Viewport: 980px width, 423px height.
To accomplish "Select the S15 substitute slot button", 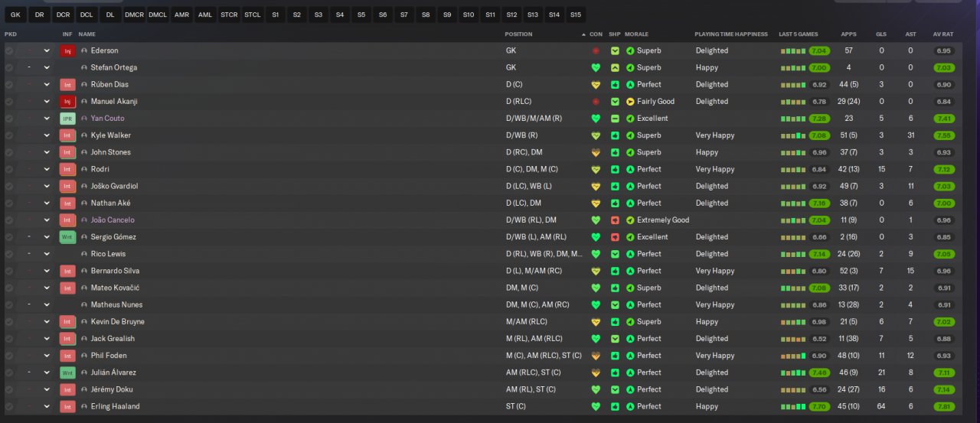I will coord(576,15).
